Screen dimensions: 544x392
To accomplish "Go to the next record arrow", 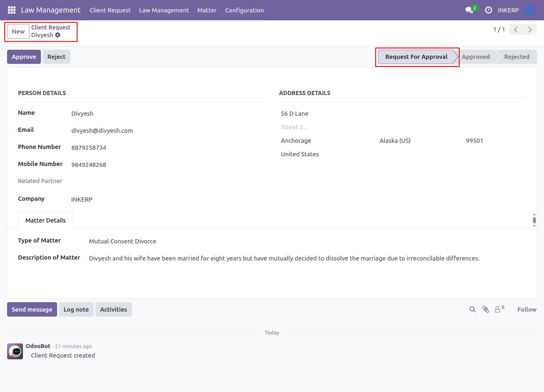I will (x=530, y=29).
